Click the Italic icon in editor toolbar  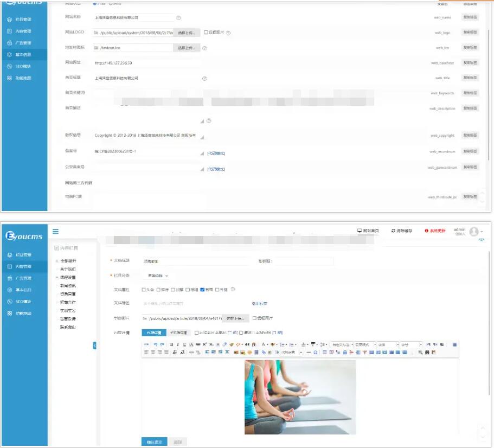(x=178, y=344)
